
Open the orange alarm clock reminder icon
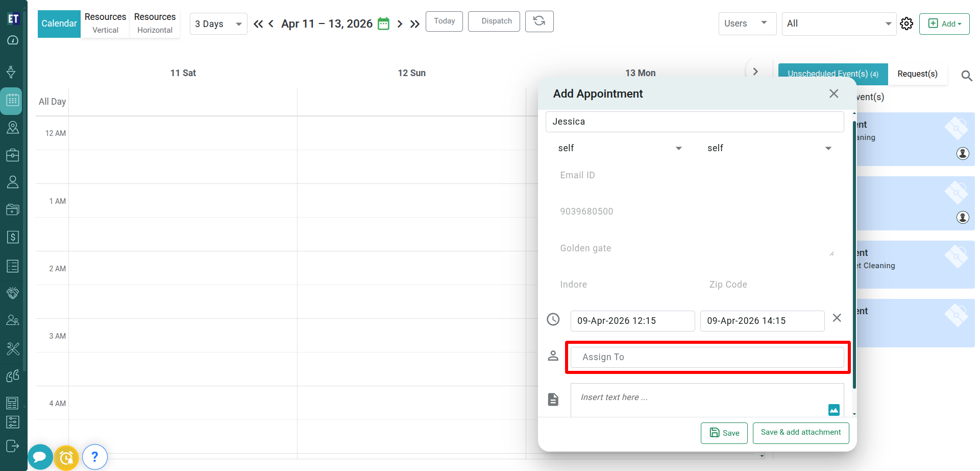[66, 458]
